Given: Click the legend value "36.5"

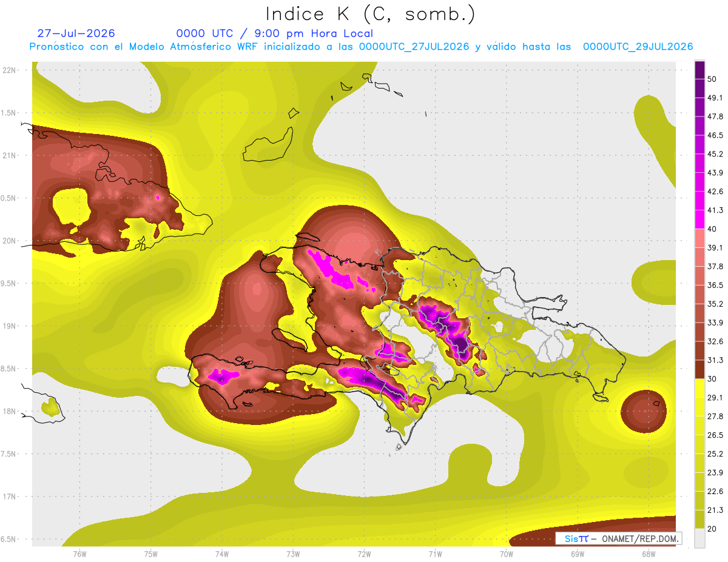Looking at the screenshot, I should point(715,285).
